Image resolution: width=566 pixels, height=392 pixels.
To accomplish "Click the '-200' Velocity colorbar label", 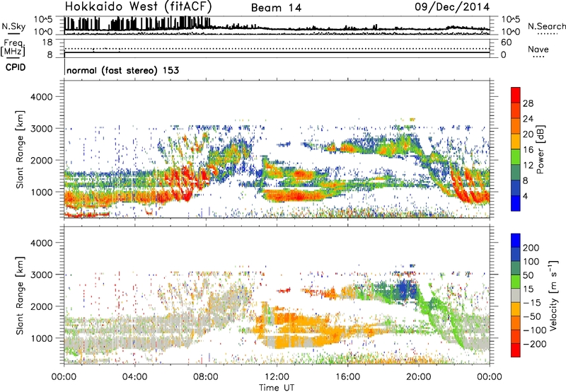I will (534, 344).
